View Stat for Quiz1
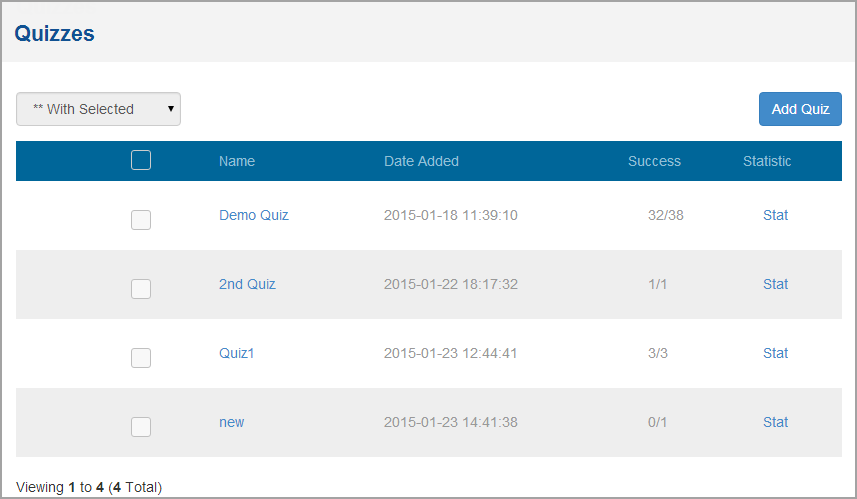This screenshot has height=499, width=857. (775, 353)
